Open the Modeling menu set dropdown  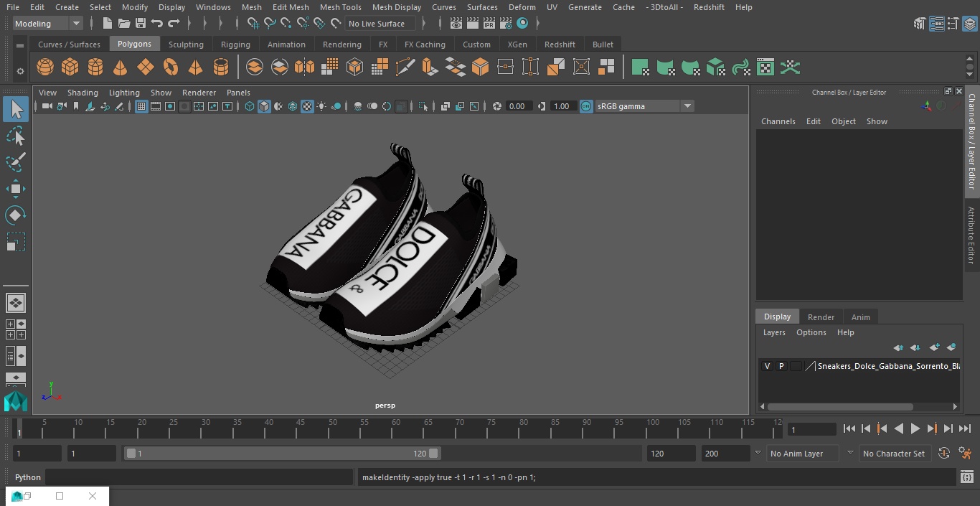point(47,24)
